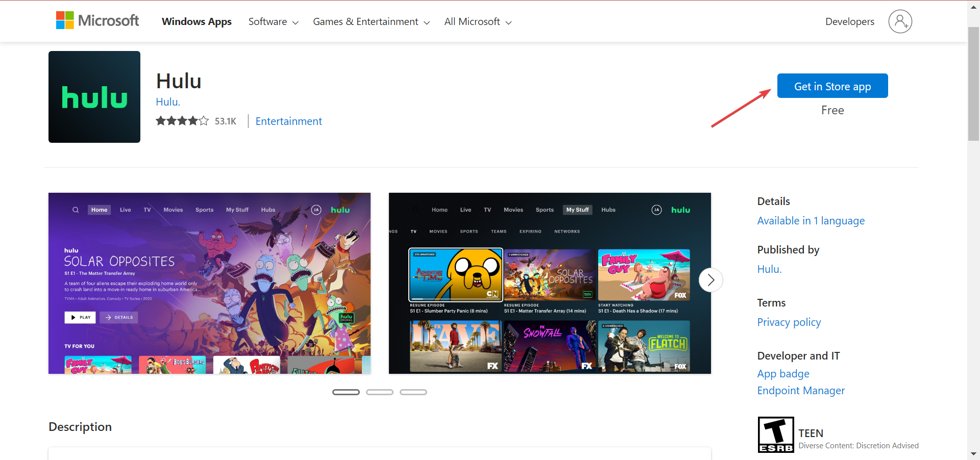Click the vertical scrollbar thumb
The image size is (980, 460).
click(x=973, y=84)
